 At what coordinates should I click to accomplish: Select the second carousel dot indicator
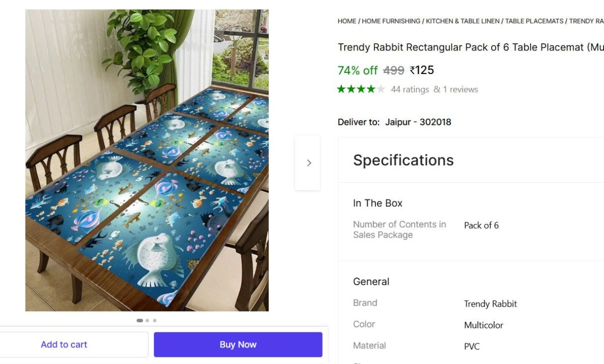coord(147,320)
